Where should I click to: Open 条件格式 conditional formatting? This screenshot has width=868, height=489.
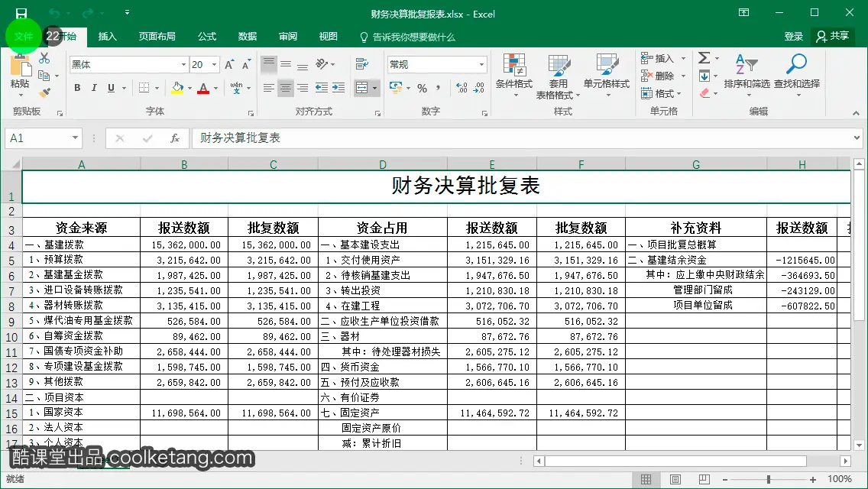[x=514, y=76]
